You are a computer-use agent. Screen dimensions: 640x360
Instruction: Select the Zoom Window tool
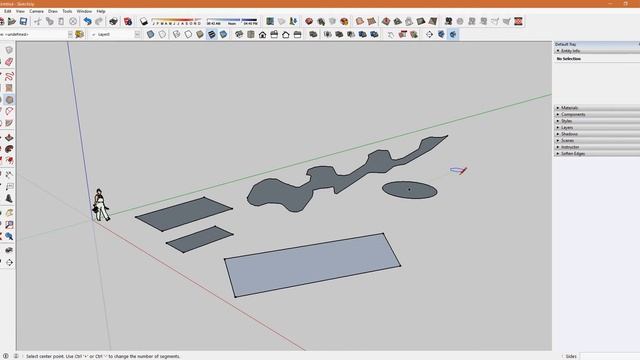(x=9, y=224)
